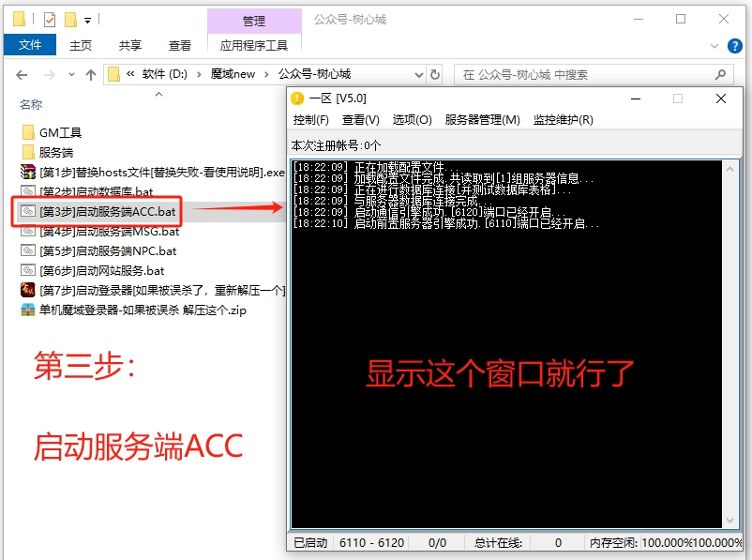The height and width of the screenshot is (560, 752).
Task: Click the 软件 (D:) breadcrumb
Action: click(x=164, y=74)
